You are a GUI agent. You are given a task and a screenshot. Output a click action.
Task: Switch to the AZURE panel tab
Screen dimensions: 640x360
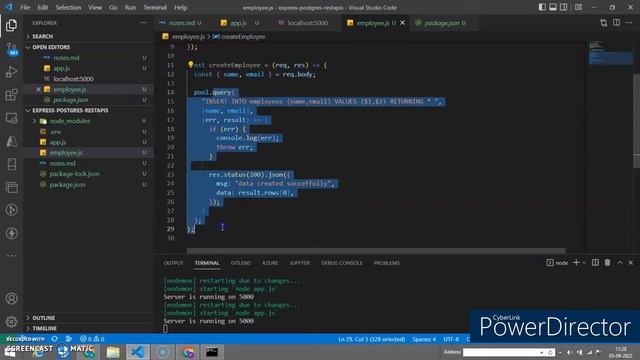270,263
